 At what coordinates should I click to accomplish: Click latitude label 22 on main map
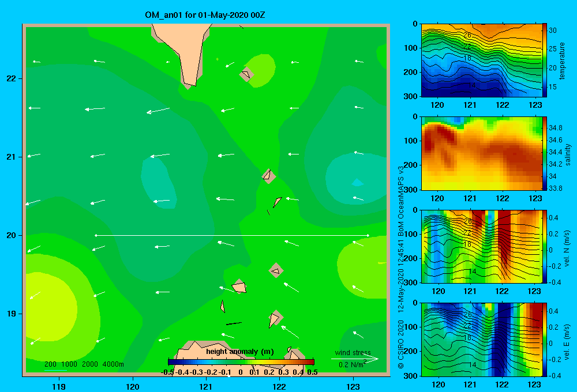pos(12,79)
